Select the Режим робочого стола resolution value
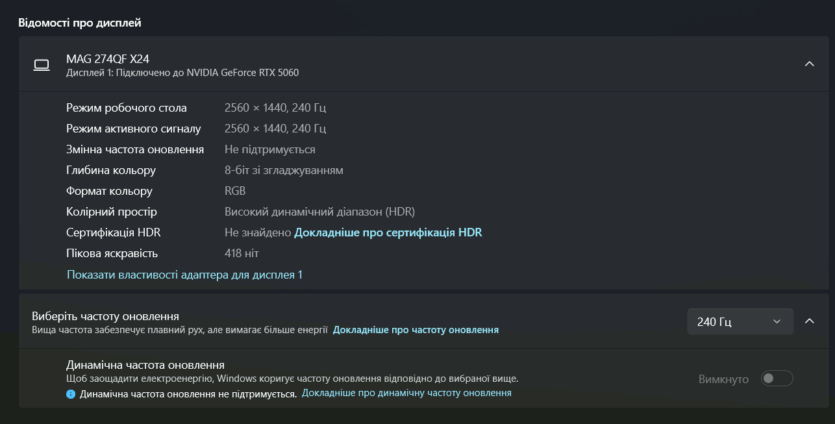835x424 pixels. point(275,107)
